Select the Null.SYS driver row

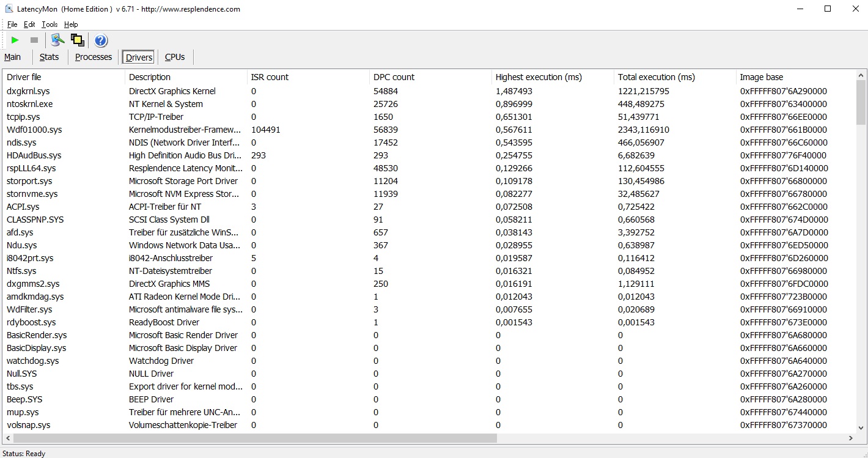coord(429,374)
